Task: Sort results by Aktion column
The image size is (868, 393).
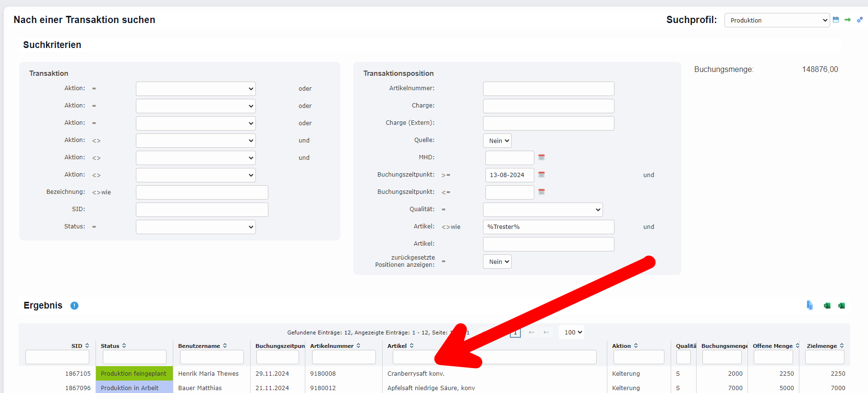Action: tap(636, 345)
